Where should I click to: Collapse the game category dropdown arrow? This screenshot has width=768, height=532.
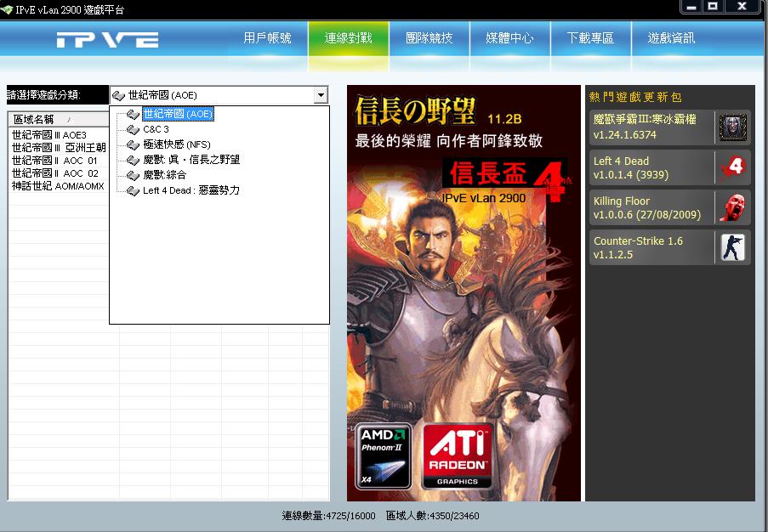[321, 95]
